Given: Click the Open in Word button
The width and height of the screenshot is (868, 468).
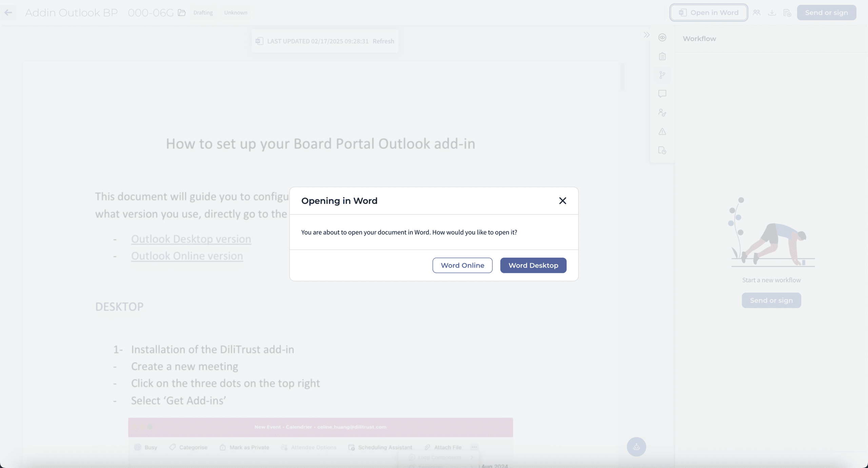Looking at the screenshot, I should point(709,13).
